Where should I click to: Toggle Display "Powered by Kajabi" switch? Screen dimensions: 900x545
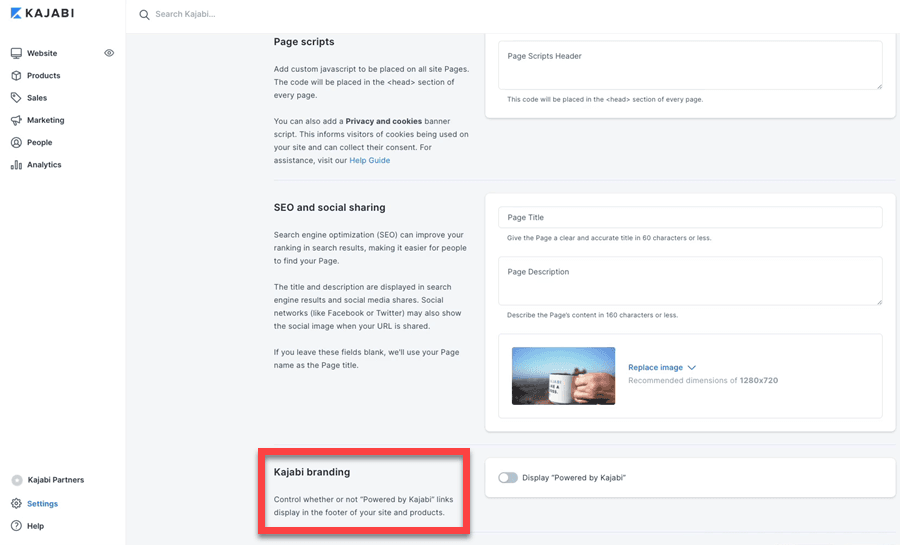point(508,478)
